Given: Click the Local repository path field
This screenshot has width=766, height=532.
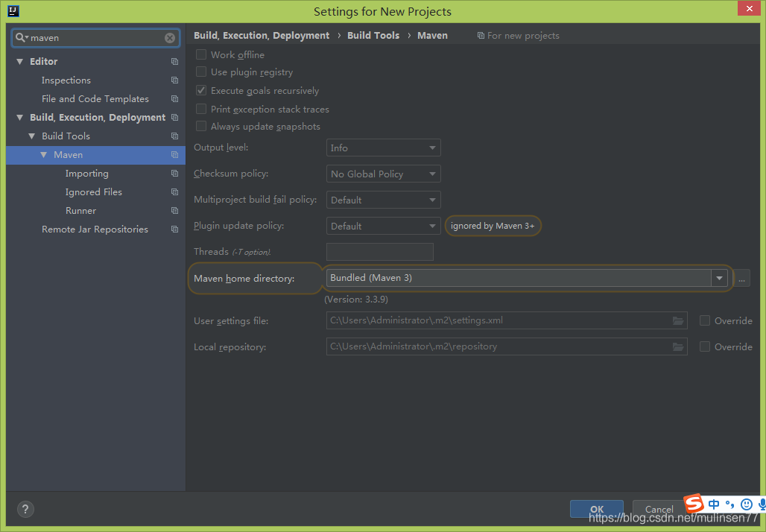Looking at the screenshot, I should pyautogui.click(x=507, y=346).
